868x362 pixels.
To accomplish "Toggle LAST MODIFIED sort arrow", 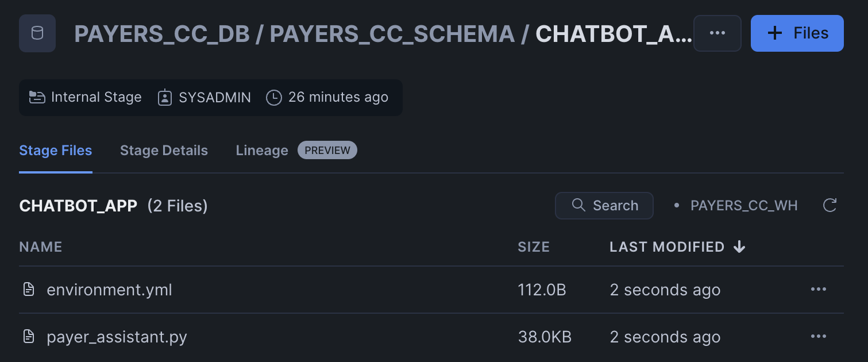I will tap(739, 247).
